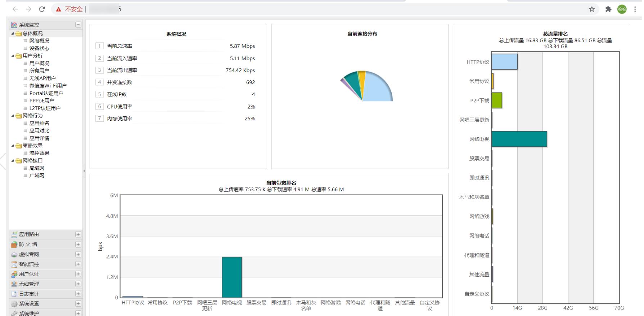Click the 用户分析 folder icon
The image size is (644, 316).
pyautogui.click(x=19, y=56)
